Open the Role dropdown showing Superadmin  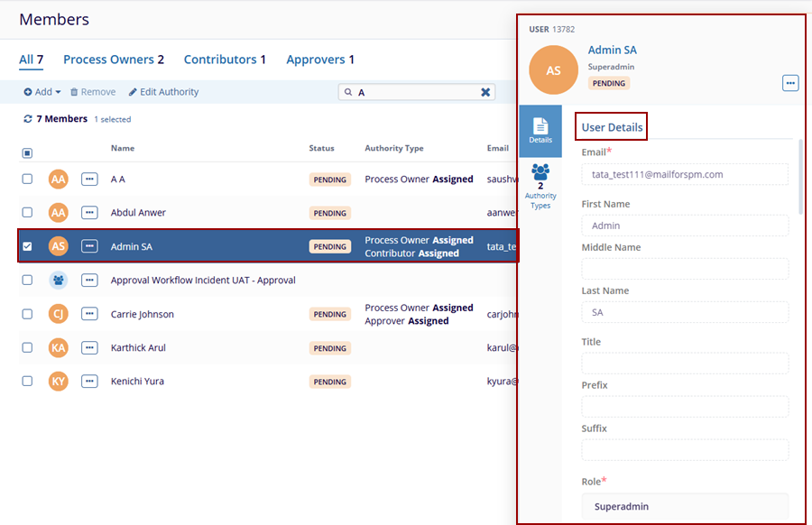(x=684, y=506)
